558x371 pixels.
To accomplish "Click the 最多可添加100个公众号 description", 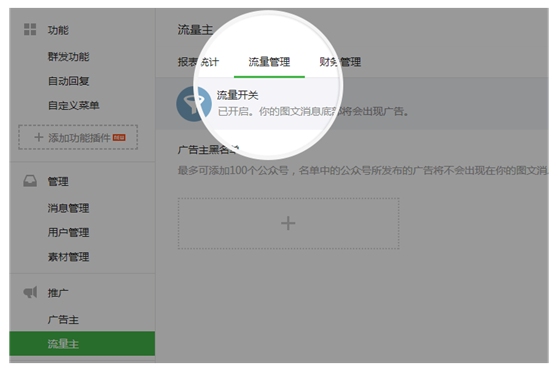I will (x=363, y=170).
